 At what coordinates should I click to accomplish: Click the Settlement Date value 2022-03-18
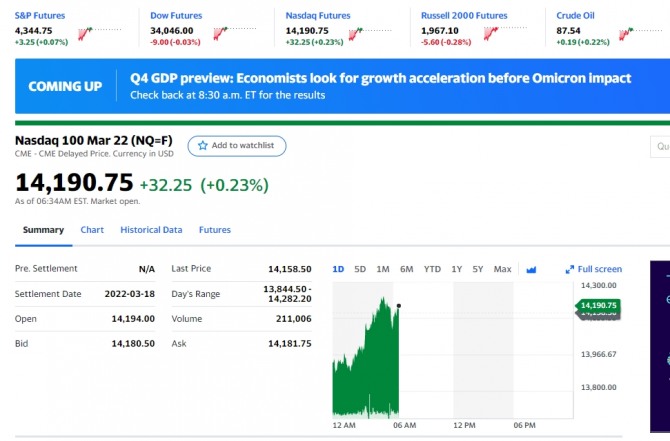coord(129,294)
